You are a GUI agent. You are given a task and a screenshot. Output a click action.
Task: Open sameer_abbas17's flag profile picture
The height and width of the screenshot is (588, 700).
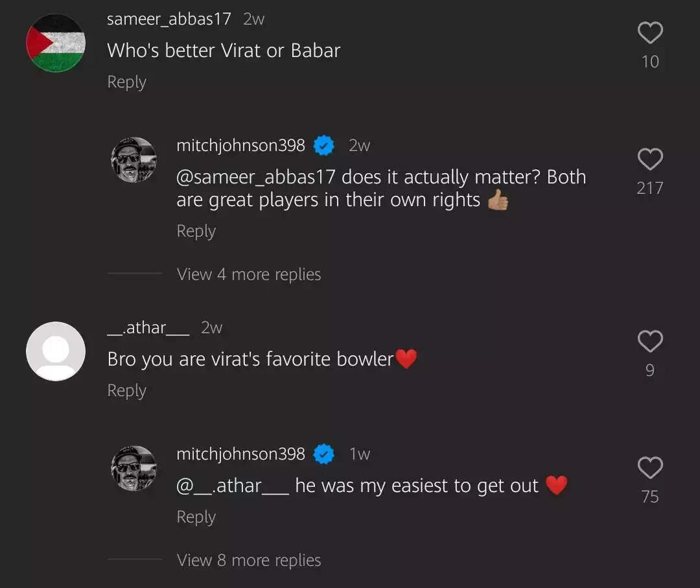point(56,43)
